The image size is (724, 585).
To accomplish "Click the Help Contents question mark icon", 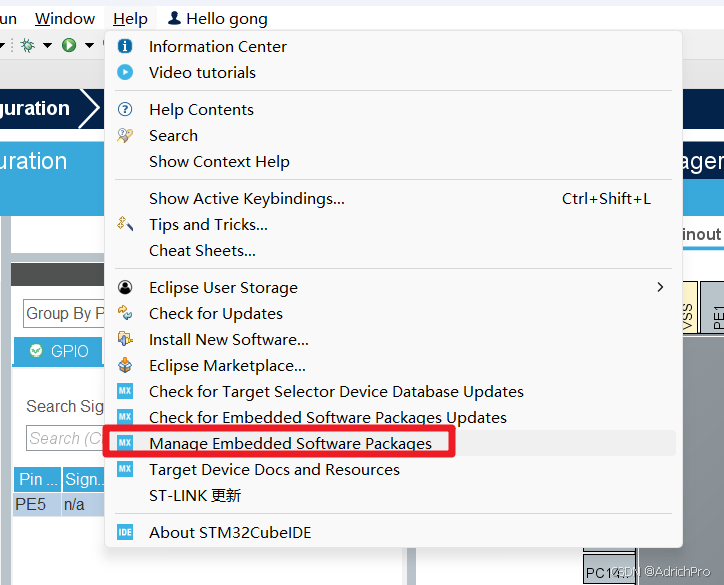I will tap(125, 109).
